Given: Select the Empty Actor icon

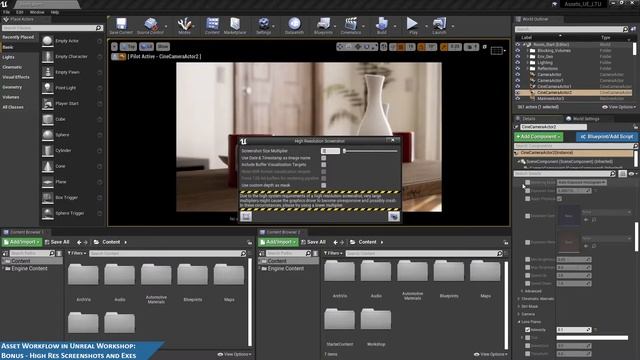Looking at the screenshot, I should click(48, 41).
